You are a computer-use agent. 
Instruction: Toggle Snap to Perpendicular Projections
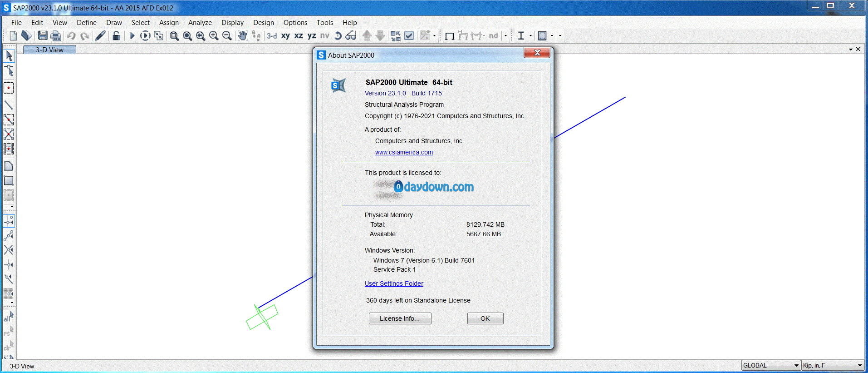click(9, 264)
